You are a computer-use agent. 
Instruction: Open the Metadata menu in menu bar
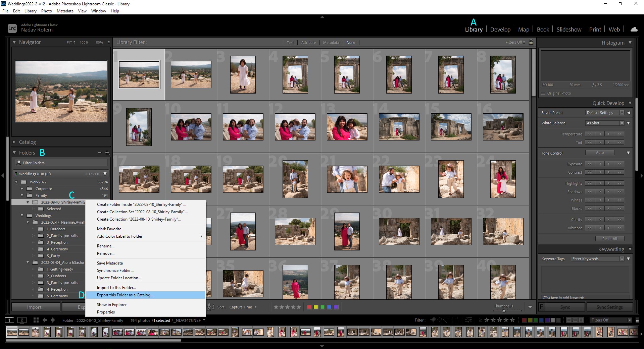[x=65, y=11]
